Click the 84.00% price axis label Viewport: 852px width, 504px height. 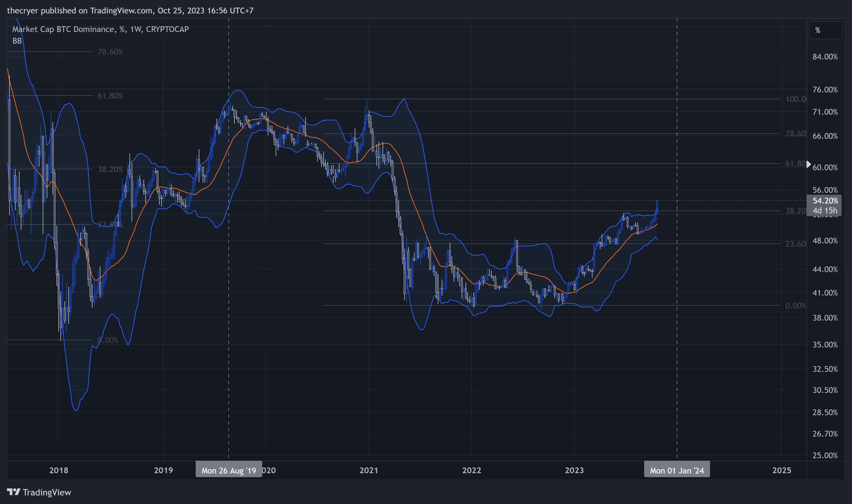[825, 57]
